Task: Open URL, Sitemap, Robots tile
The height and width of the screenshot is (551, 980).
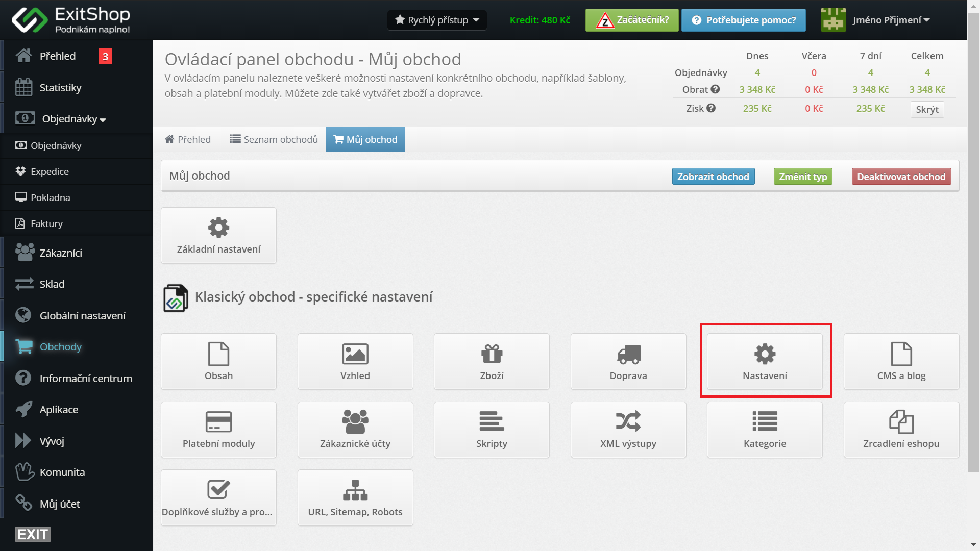Action: 355,497
